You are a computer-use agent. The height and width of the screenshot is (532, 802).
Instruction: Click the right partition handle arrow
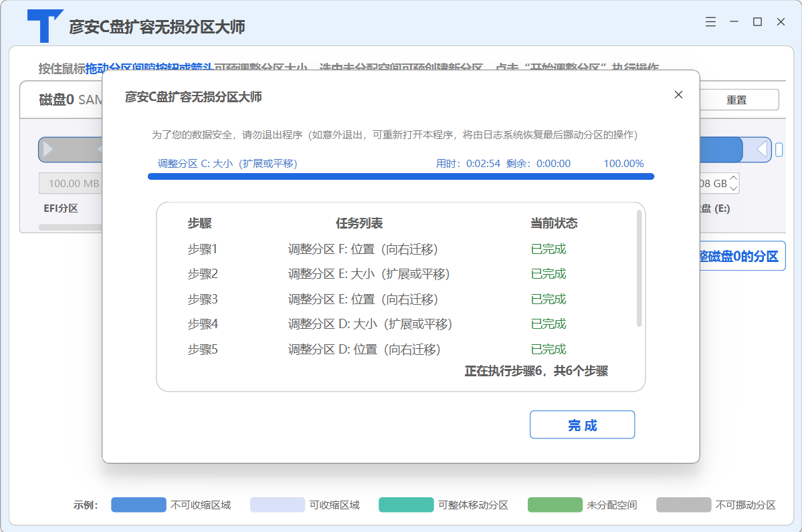(762, 150)
